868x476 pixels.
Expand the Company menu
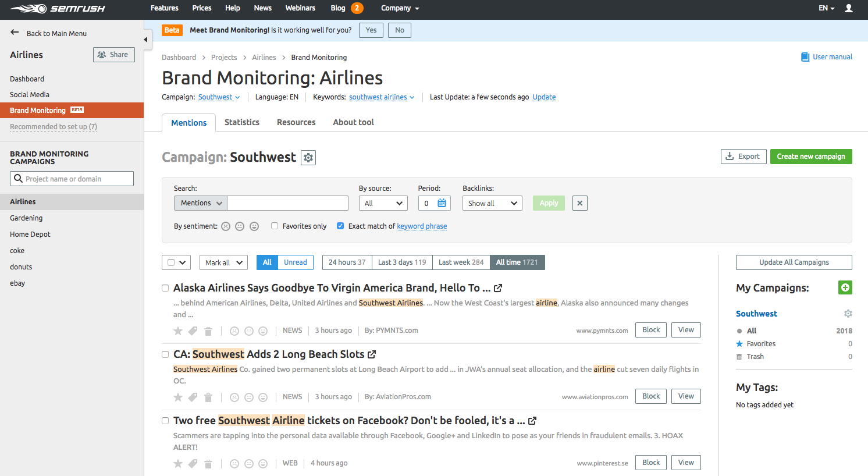click(x=400, y=8)
